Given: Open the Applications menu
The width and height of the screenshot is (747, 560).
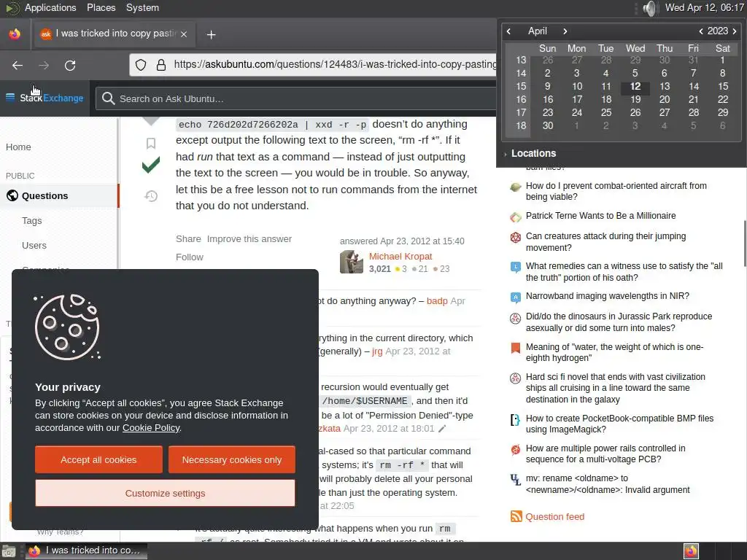Looking at the screenshot, I should coord(50,7).
